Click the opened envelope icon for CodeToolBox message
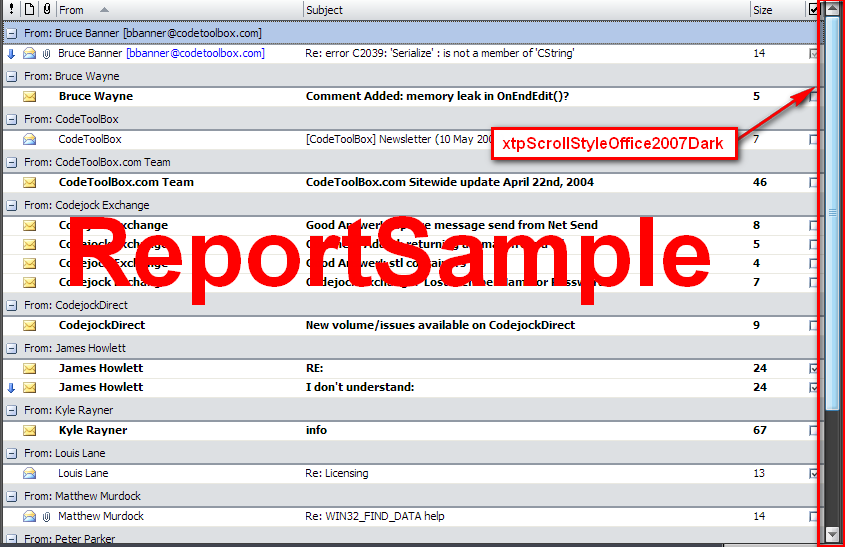Screen dimensions: 845x547 [29, 140]
